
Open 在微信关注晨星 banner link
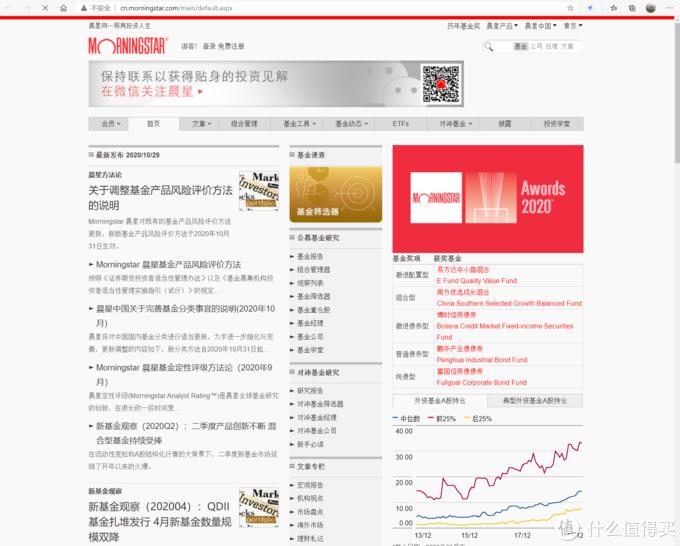[x=152, y=92]
